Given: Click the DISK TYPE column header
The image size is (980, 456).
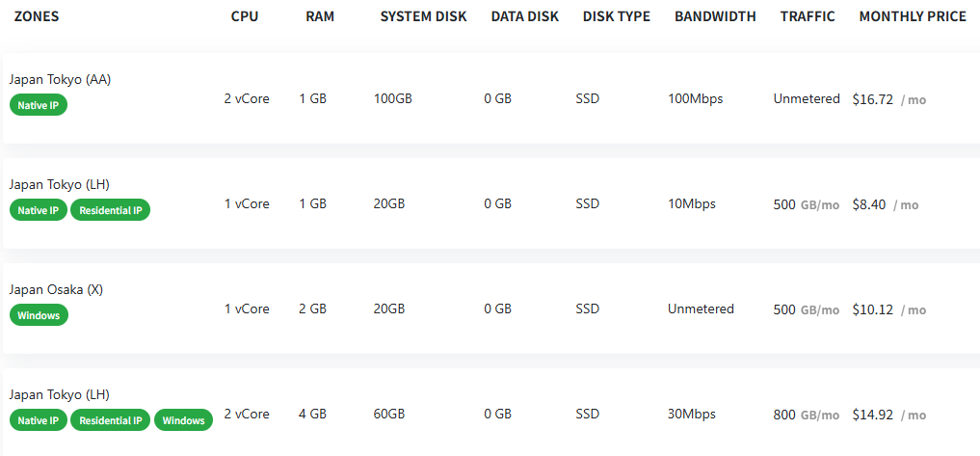Looking at the screenshot, I should [617, 17].
